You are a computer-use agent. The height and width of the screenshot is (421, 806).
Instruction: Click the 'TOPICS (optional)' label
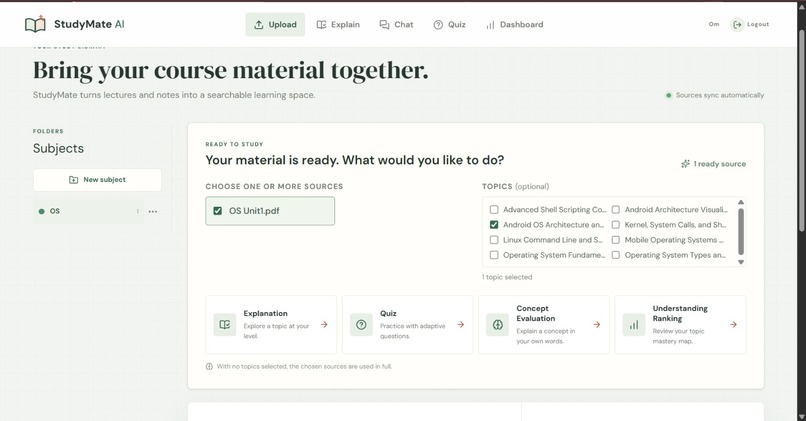click(515, 187)
